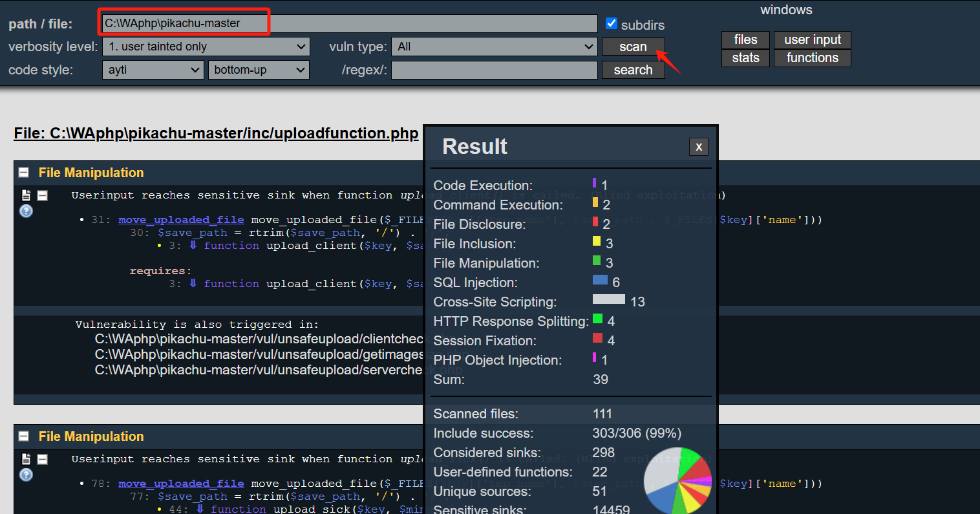
Task: Click the /regex/ input field
Action: coord(495,70)
